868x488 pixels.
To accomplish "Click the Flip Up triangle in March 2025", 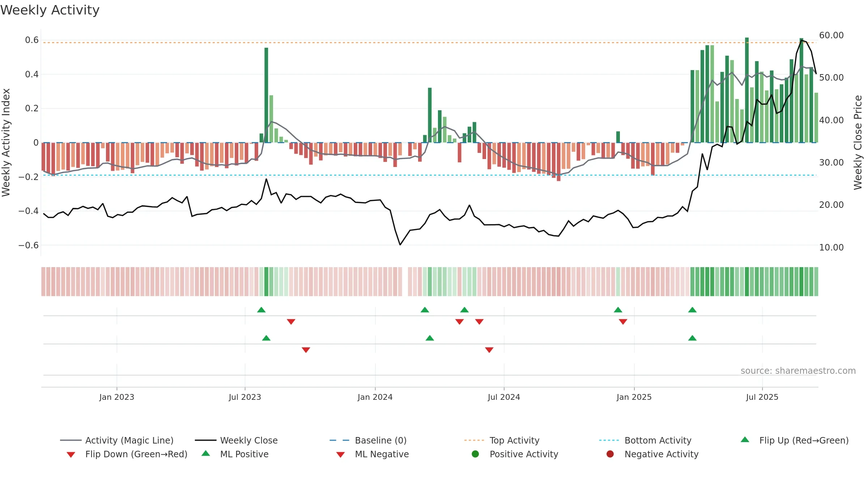I will click(692, 310).
